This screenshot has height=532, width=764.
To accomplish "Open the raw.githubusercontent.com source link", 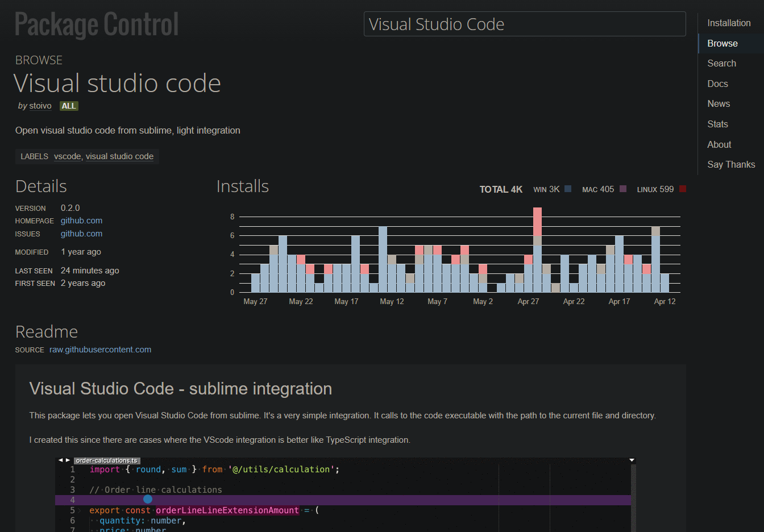I will [x=100, y=350].
